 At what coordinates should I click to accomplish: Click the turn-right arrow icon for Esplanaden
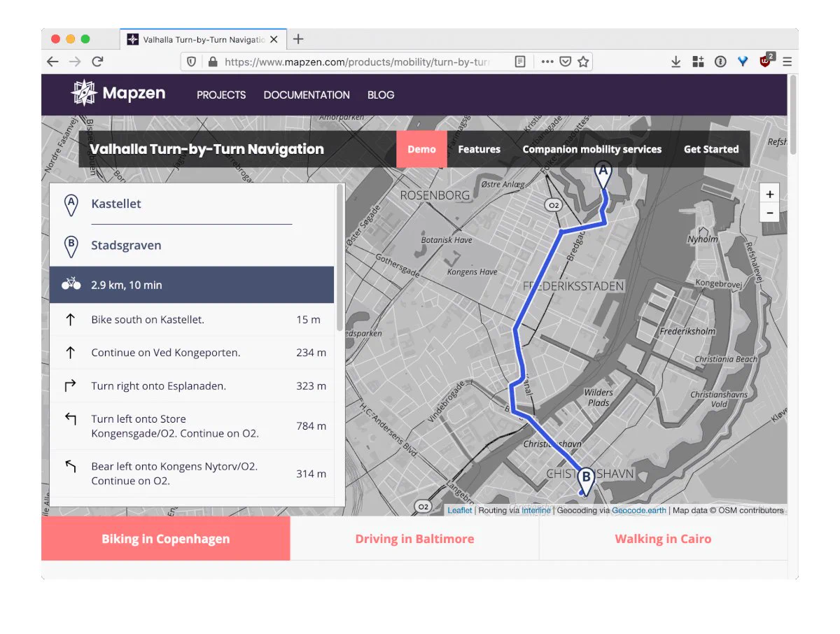(x=70, y=386)
